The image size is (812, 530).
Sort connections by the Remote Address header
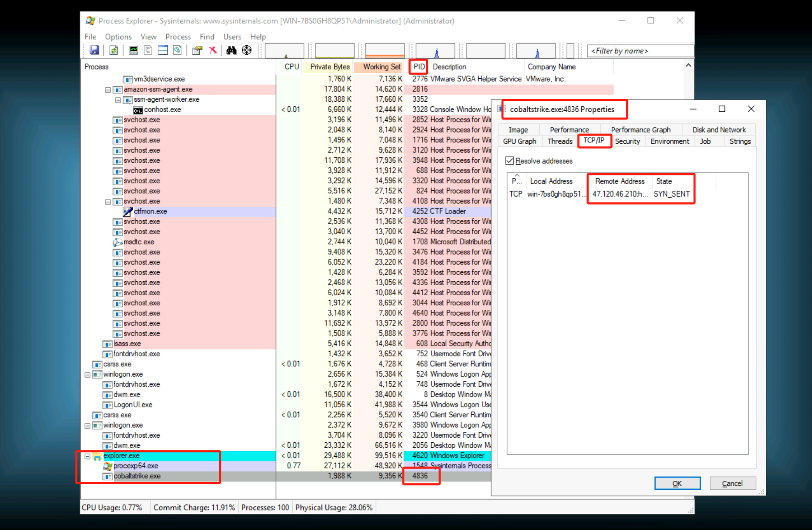tap(620, 181)
